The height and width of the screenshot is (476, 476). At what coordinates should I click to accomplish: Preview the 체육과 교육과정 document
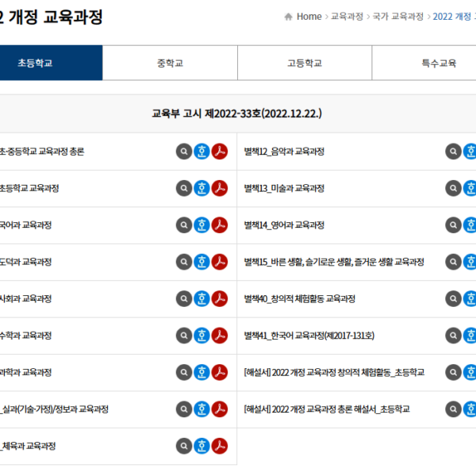click(x=184, y=446)
